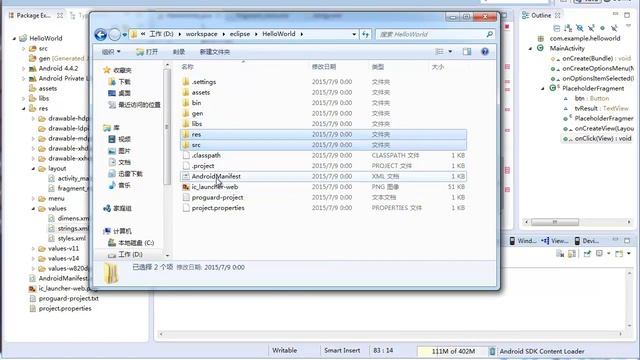
Task: Pin console icon in bottom-right panel
Action: pos(587,253)
